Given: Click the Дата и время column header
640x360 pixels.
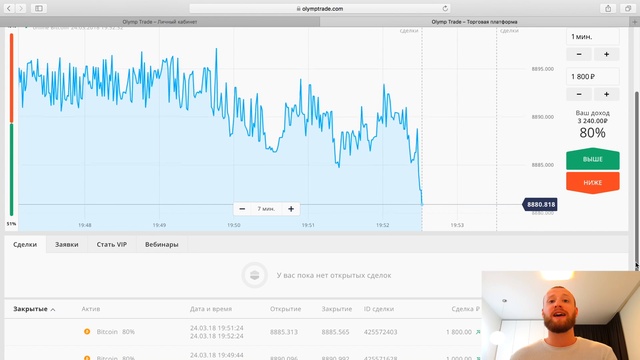Looking at the screenshot, I should 211,309.
